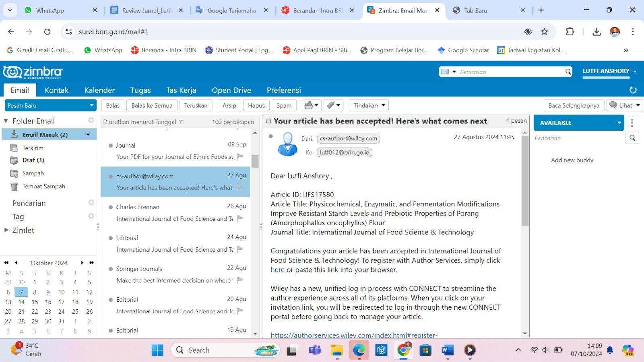The height and width of the screenshot is (362, 644).
Task: Open the Open Drive tab
Action: pos(231,90)
